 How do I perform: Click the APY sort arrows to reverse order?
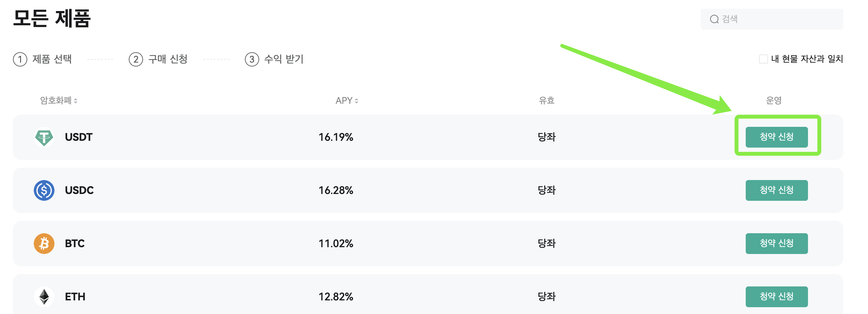pos(356,100)
